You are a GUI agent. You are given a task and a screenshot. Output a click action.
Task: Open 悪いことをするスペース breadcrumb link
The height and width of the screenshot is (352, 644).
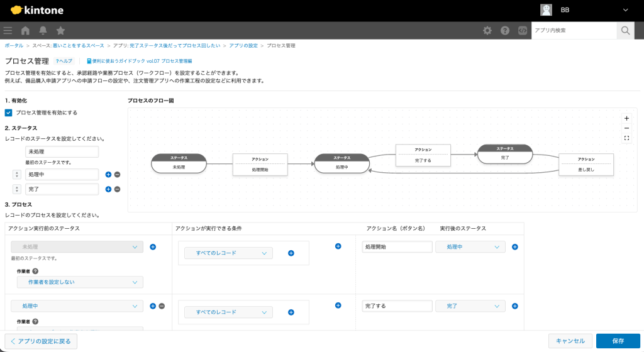coord(79,45)
